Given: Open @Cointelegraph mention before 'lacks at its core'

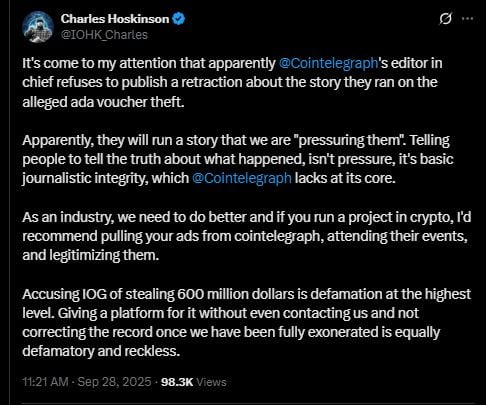Looking at the screenshot, I should point(242,178).
